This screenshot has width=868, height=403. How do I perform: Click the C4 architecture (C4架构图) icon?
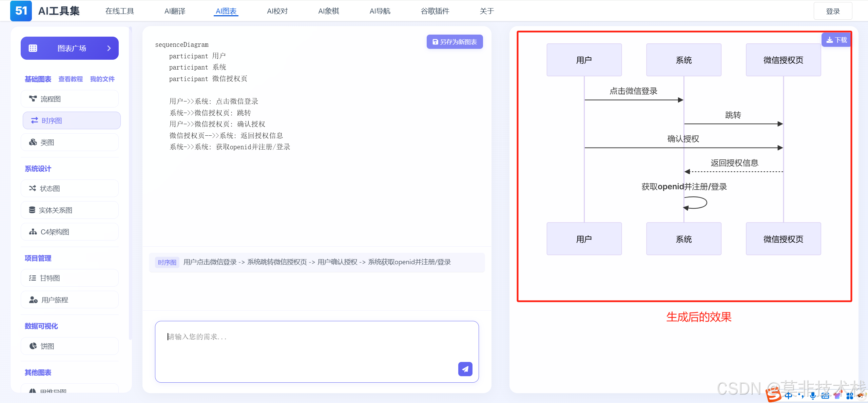(x=33, y=232)
